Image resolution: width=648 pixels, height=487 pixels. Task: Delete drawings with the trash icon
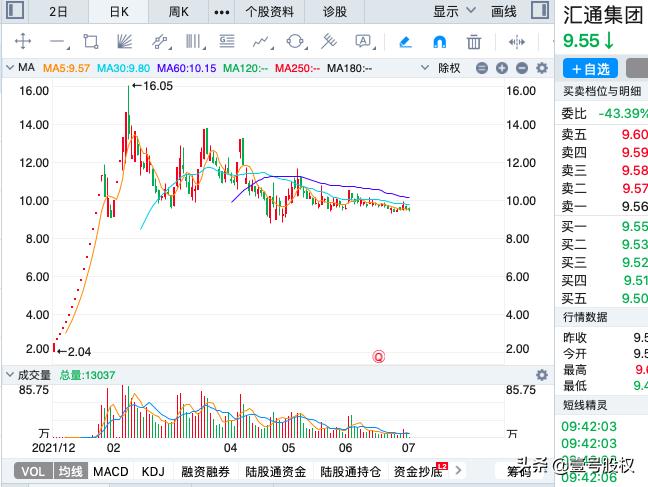point(474,42)
